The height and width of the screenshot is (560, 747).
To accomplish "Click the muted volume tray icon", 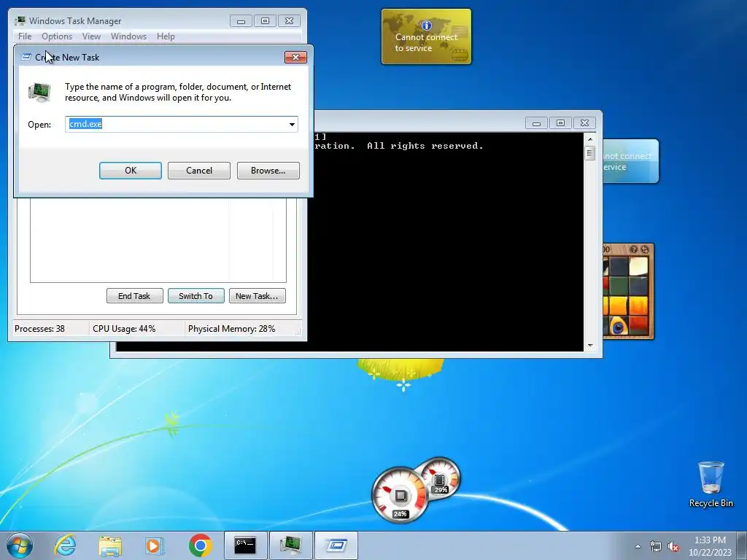I will 673,546.
